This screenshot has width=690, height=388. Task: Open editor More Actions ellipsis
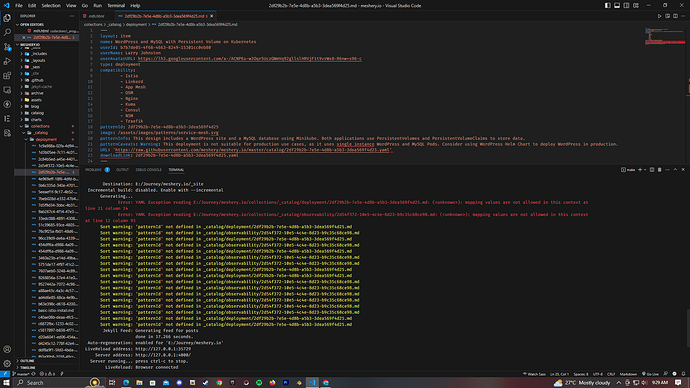(x=683, y=16)
